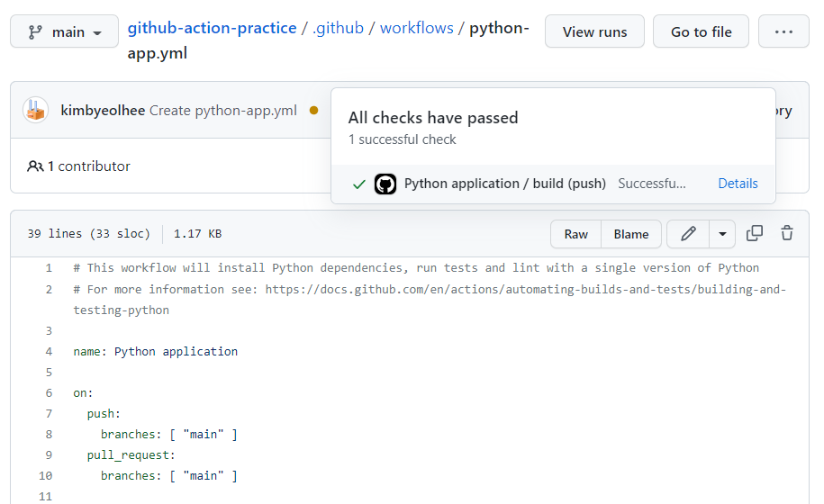The width and height of the screenshot is (824, 504).
Task: Navigate to github-action-practice repository root
Action: point(212,28)
